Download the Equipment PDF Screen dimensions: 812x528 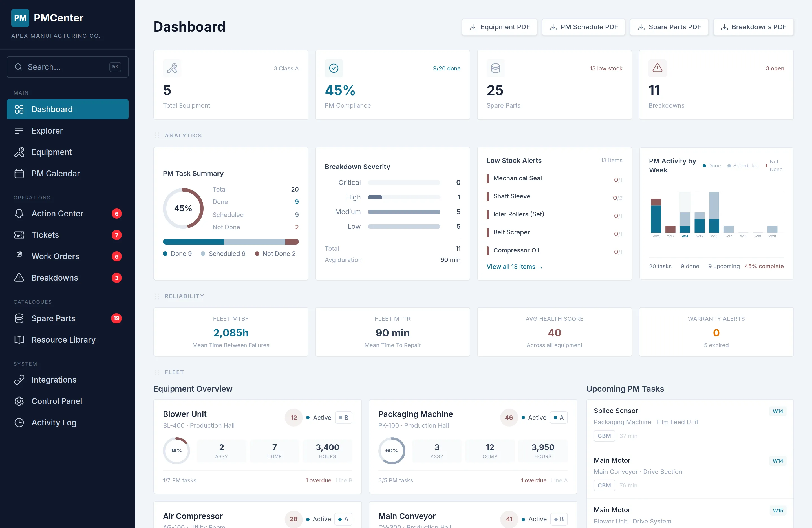pos(500,27)
